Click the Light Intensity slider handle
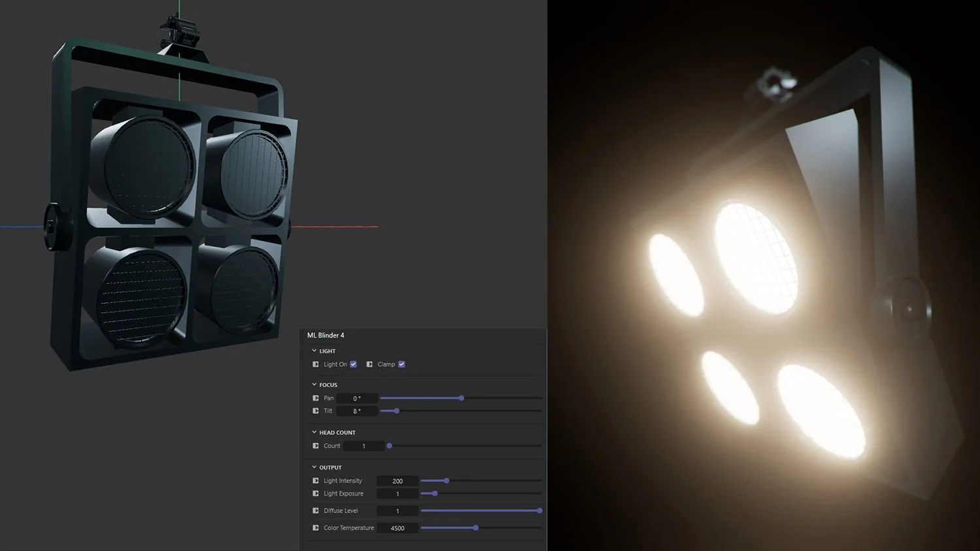 pos(447,480)
